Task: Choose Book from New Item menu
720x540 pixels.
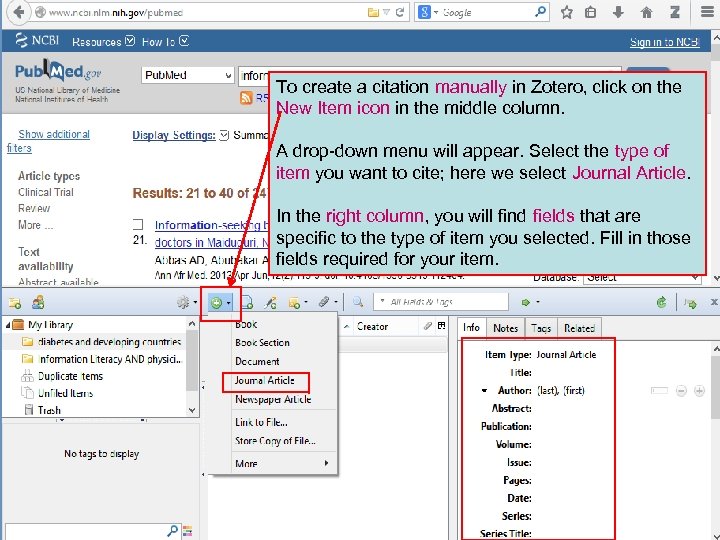Action: 246,324
